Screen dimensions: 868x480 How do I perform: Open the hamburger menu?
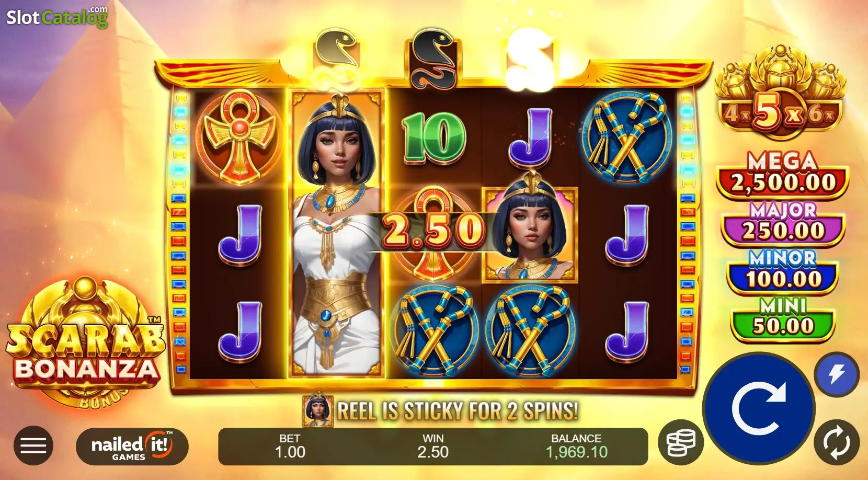[x=33, y=445]
